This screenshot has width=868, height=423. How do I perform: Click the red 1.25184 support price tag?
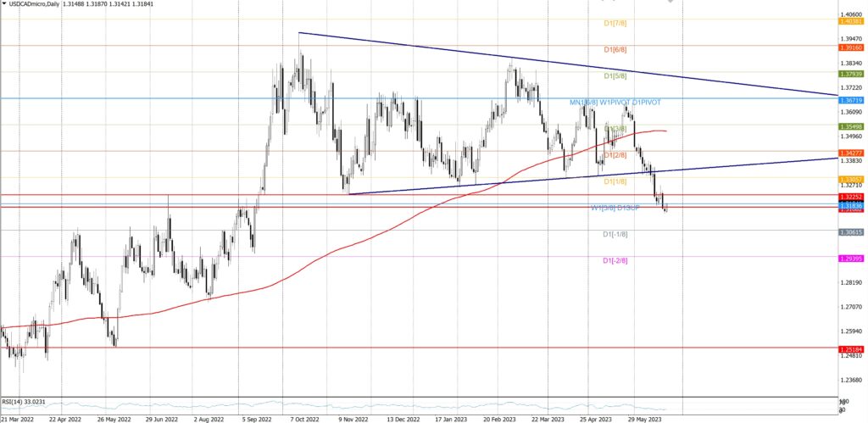[x=850, y=349]
